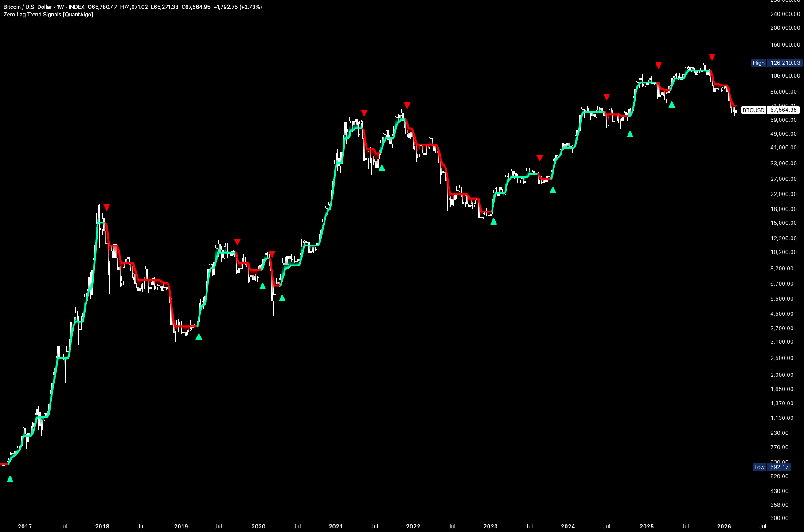Click the red sell triangle at the early-2018 peak
The width and height of the screenshot is (804, 532).
[x=107, y=207]
